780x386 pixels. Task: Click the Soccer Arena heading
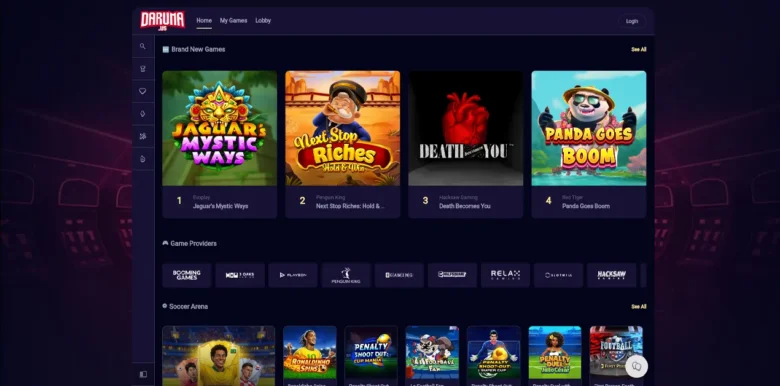(189, 306)
